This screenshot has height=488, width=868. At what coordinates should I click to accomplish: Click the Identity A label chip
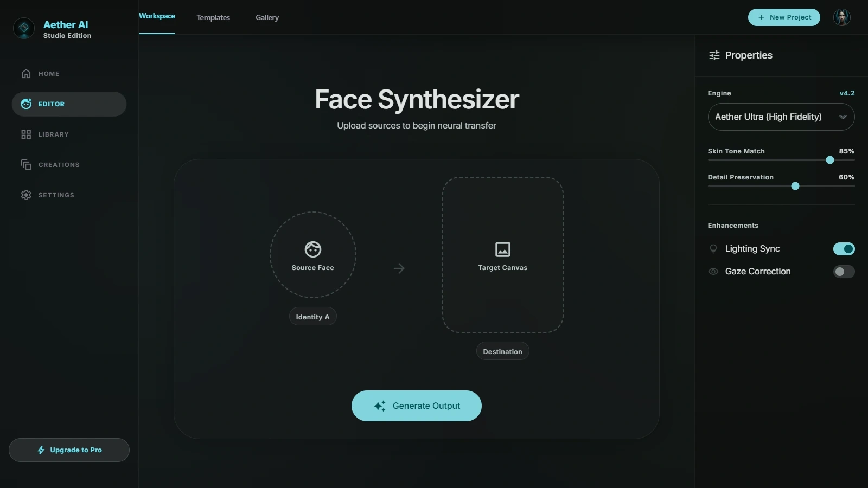[313, 317]
